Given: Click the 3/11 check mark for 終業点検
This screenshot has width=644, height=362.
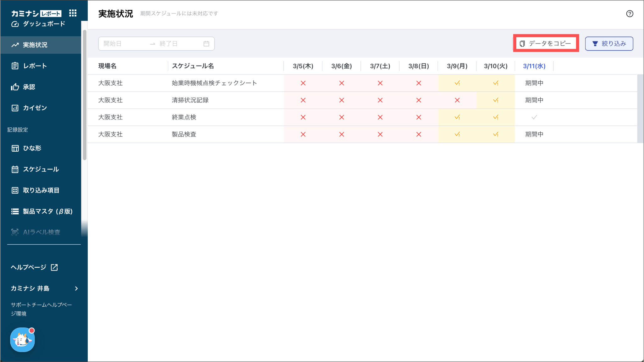Looking at the screenshot, I should 534,117.
